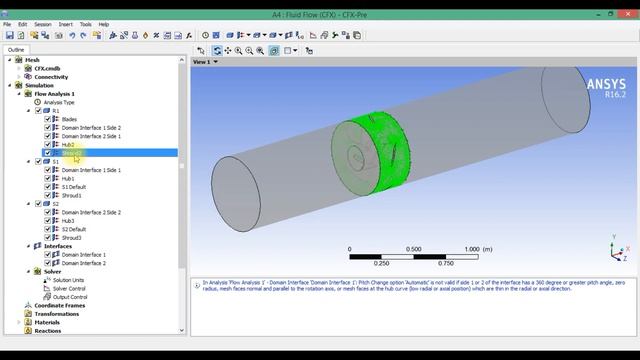Click the XYZ axis triad in viewer
The height and width of the screenshot is (360, 640).
point(620,248)
